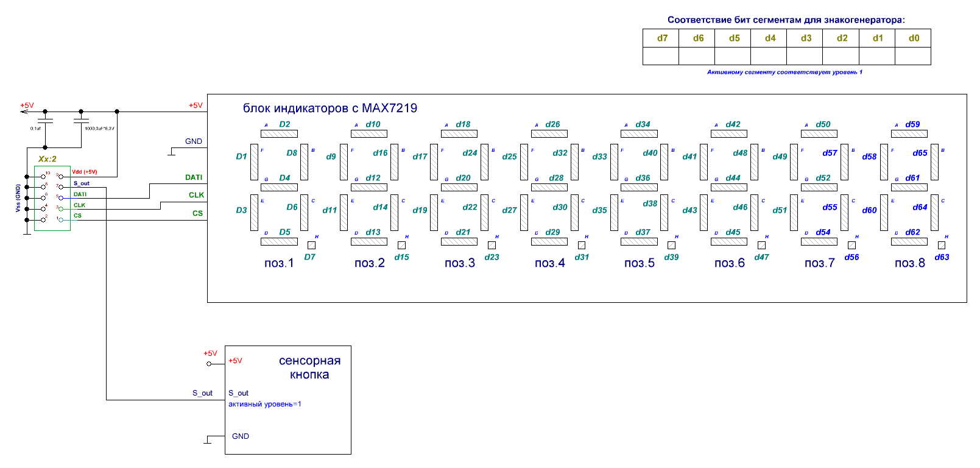
Task: Click the d7 header cell in bit table
Action: 661,38
